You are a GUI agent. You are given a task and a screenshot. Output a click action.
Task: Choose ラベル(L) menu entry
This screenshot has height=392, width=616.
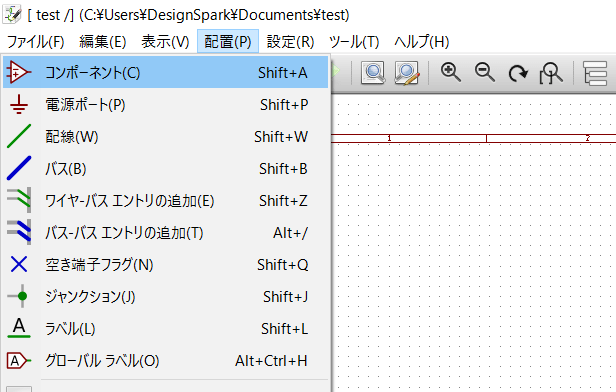[x=165, y=328]
